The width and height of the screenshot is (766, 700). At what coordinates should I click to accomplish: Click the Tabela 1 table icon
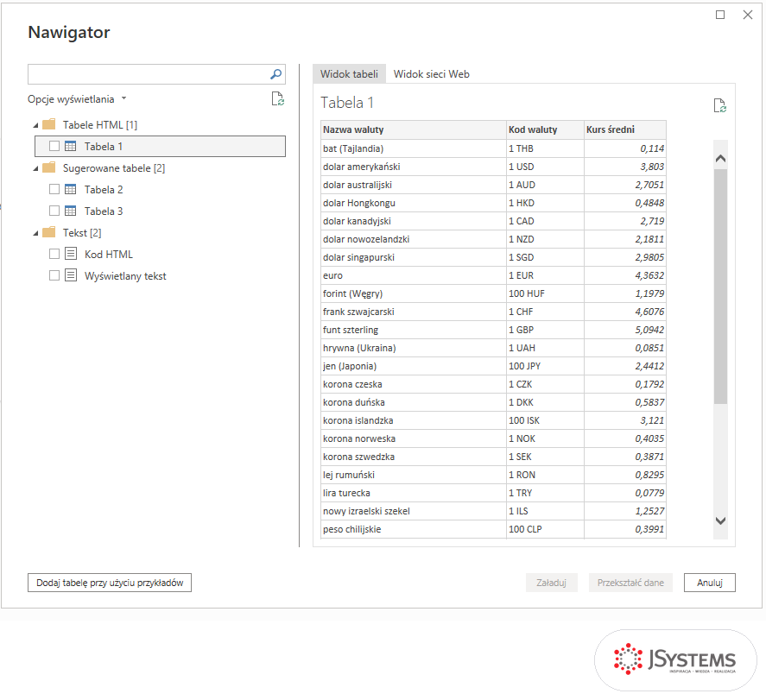[x=71, y=146]
